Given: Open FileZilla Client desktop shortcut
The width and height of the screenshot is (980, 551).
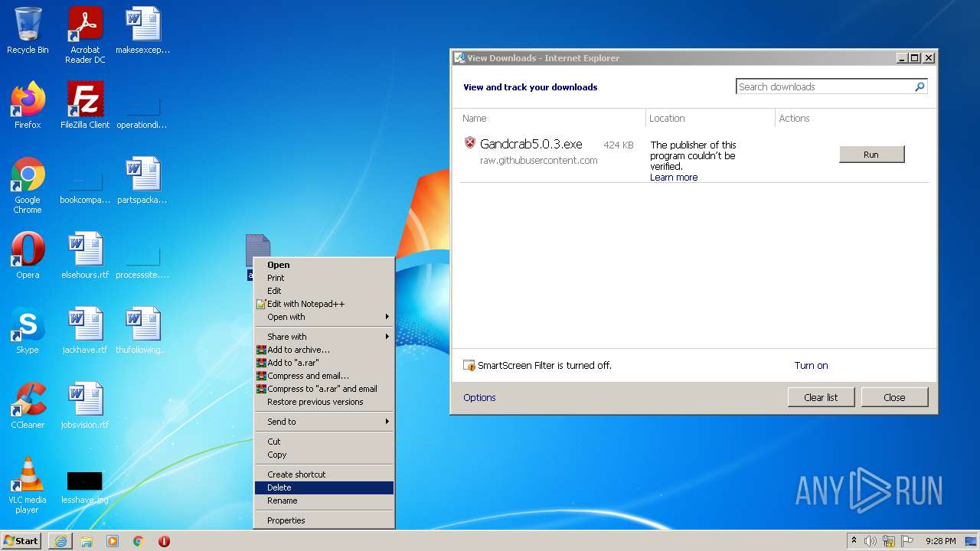Looking at the screenshot, I should coord(85,106).
